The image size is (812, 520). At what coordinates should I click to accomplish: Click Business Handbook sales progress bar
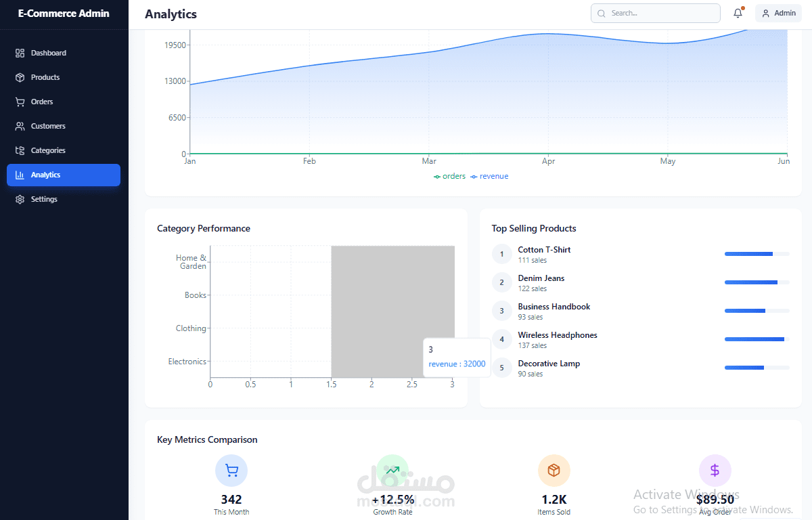pyautogui.click(x=757, y=311)
